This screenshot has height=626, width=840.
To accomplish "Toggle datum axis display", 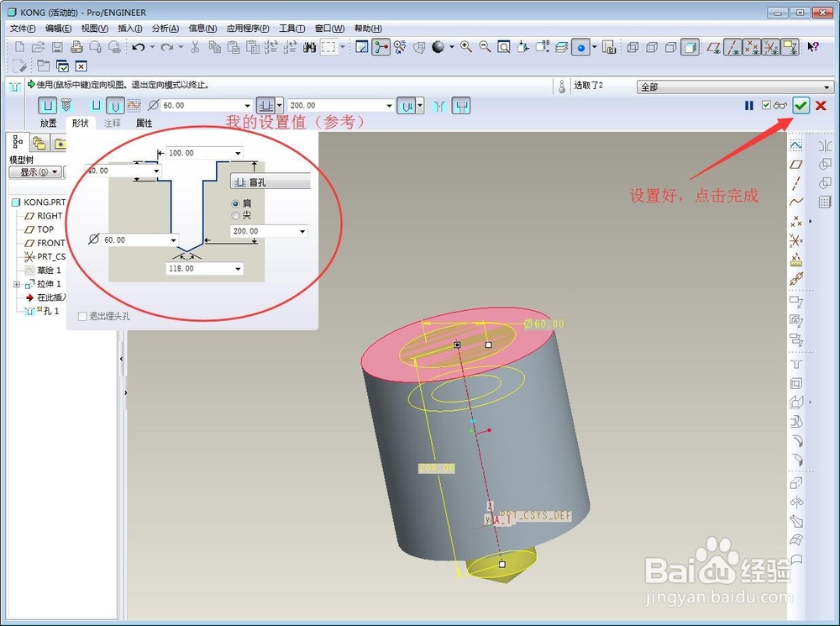I will click(732, 47).
